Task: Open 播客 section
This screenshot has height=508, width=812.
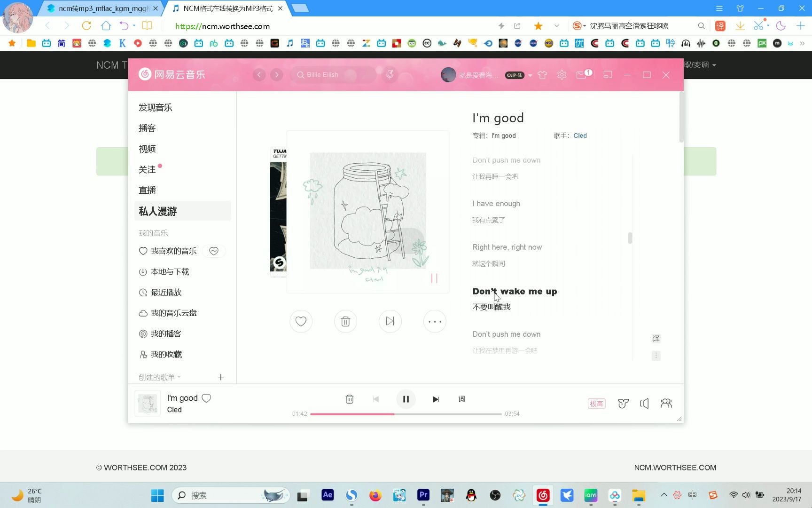Action: (147, 128)
